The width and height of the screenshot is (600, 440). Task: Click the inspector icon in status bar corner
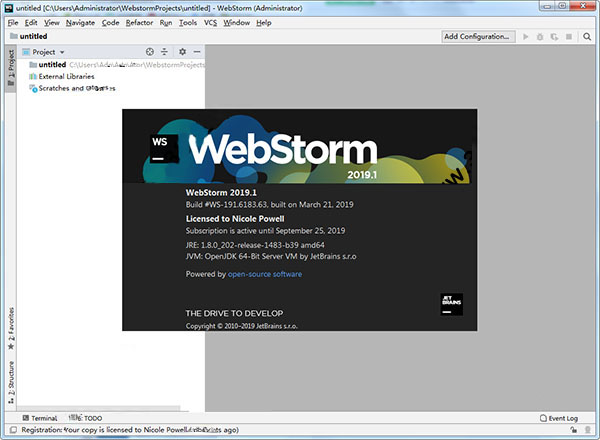coord(588,430)
